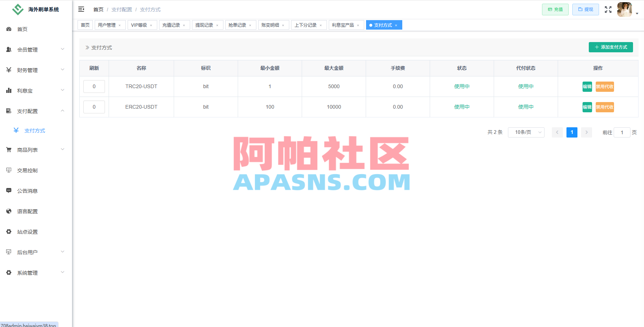Expand the 会员管理 menu chevron
Image resolution: width=644 pixels, height=327 pixels.
[x=63, y=49]
